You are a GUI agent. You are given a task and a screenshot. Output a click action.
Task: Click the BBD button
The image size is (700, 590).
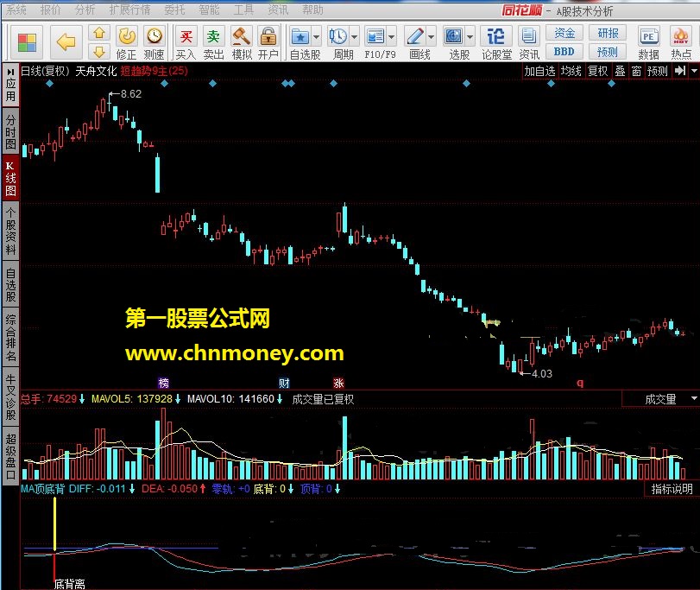564,52
